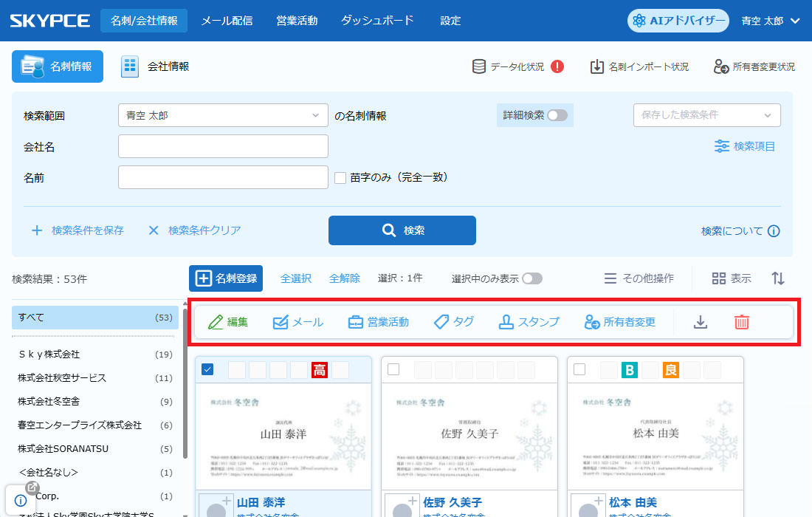Click the SKYPCE logo
Image resolution: width=812 pixels, height=517 pixels.
click(49, 21)
